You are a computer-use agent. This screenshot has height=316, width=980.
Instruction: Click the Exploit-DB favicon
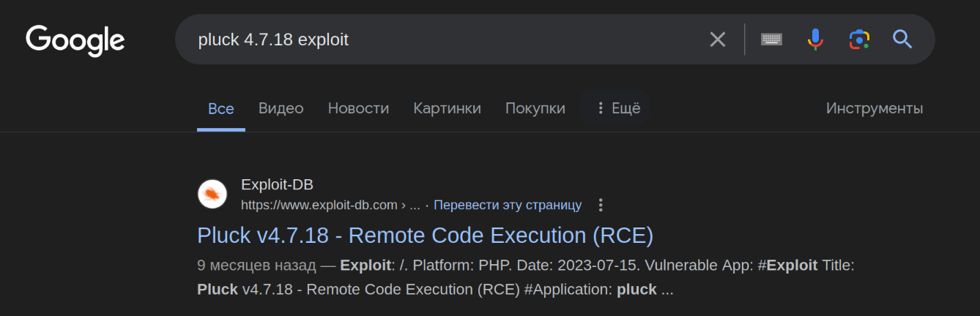[x=212, y=194]
